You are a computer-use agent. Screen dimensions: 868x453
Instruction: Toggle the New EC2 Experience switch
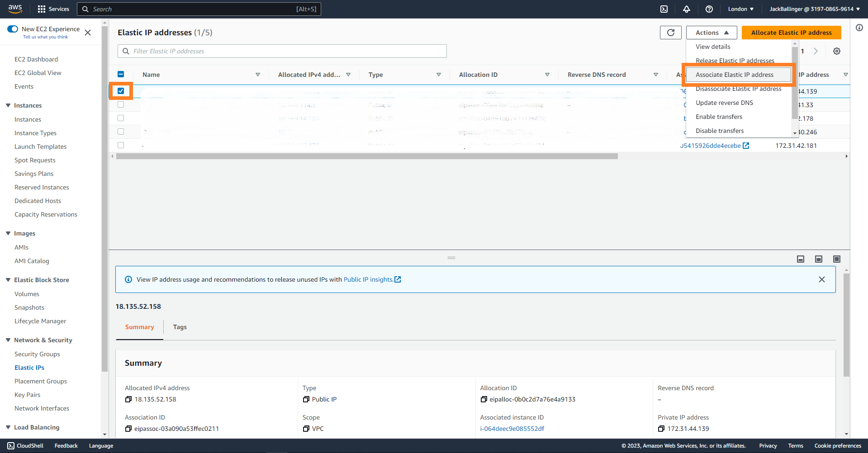13,29
